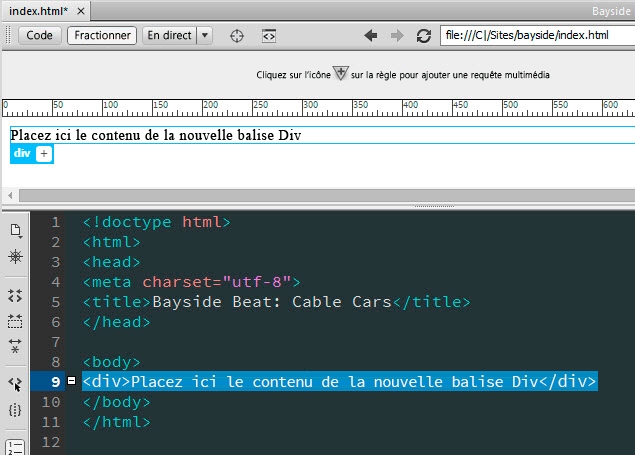Go forward with the right arrow
This screenshot has width=635, height=455.
tap(397, 36)
